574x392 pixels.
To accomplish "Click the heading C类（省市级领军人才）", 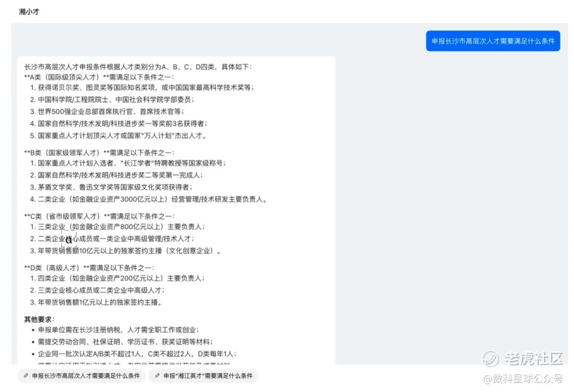I will coord(99,216).
